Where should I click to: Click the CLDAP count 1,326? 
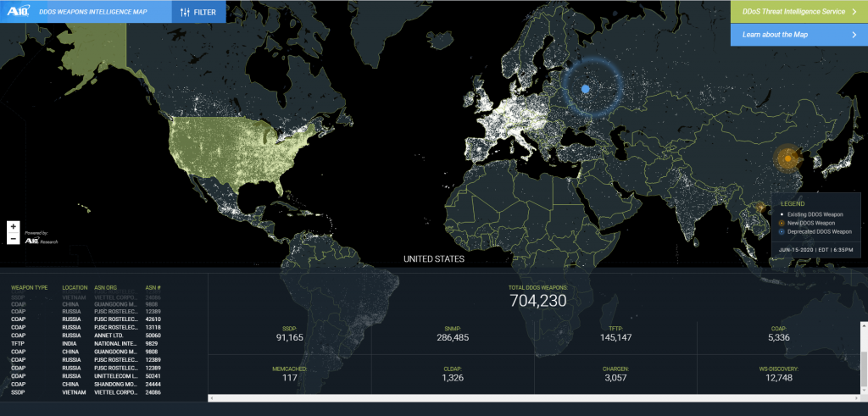(453, 378)
